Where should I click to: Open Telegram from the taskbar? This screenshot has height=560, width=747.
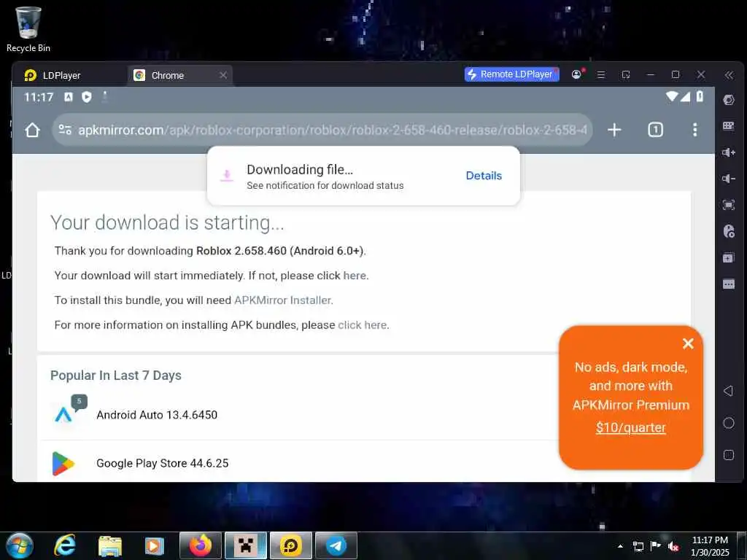pyautogui.click(x=336, y=545)
